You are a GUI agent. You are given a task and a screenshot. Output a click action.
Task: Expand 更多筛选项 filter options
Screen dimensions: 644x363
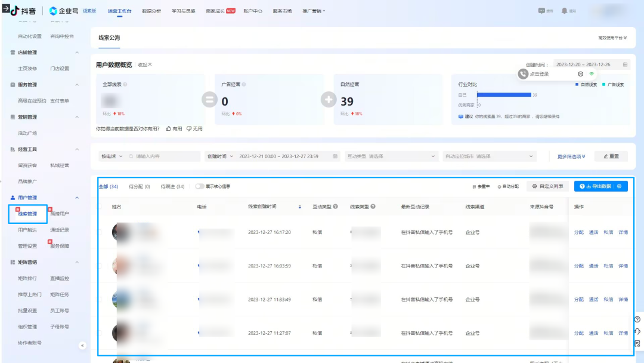click(571, 156)
